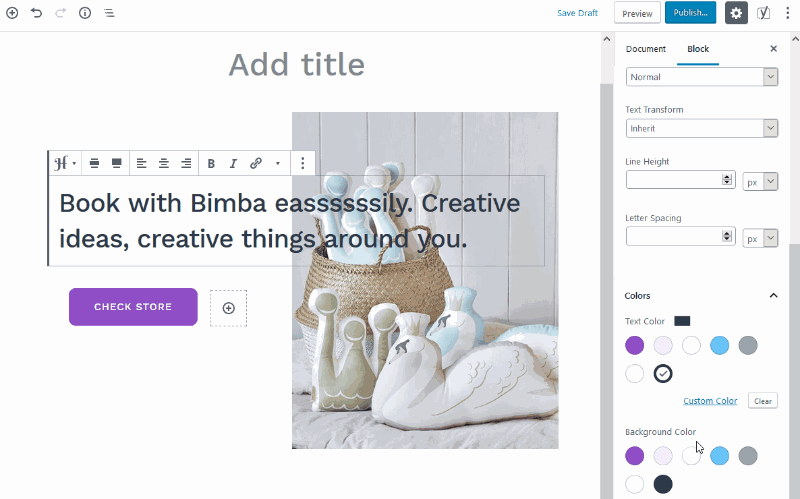
Task: Collapse the Colors panel
Action: click(x=773, y=295)
